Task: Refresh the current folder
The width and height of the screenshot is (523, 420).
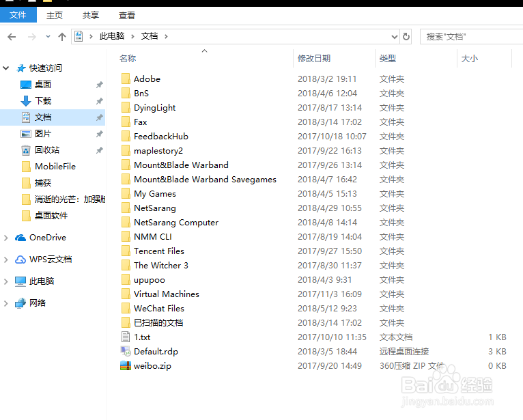Action: coord(406,37)
